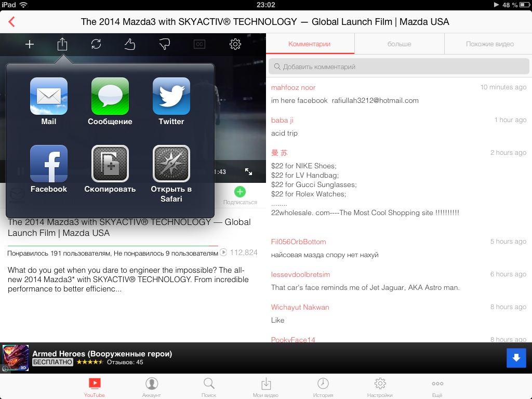This screenshot has height=399, width=532.
Task: Tap the like/dislike ratio bar
Action: point(113,246)
